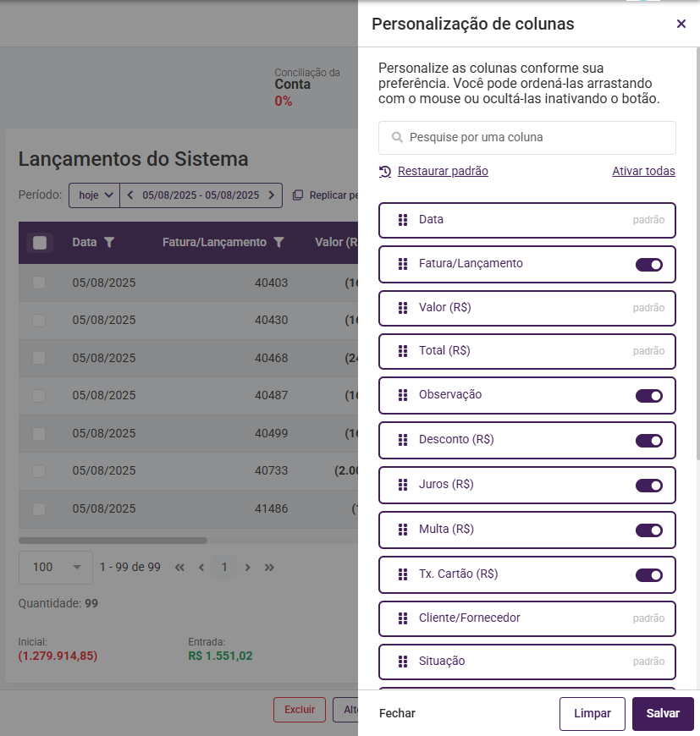Click the filter icon next to Data header
This screenshot has height=736, width=700.
109,242
